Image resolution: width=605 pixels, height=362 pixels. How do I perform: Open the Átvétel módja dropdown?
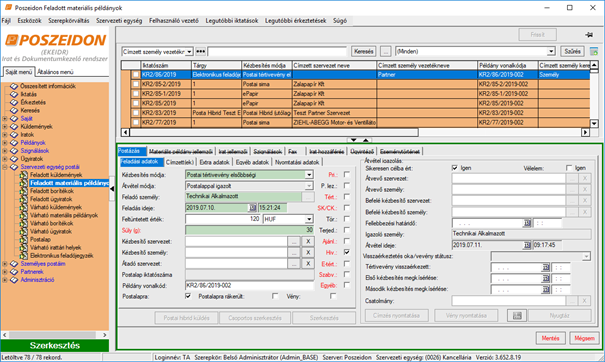309,186
